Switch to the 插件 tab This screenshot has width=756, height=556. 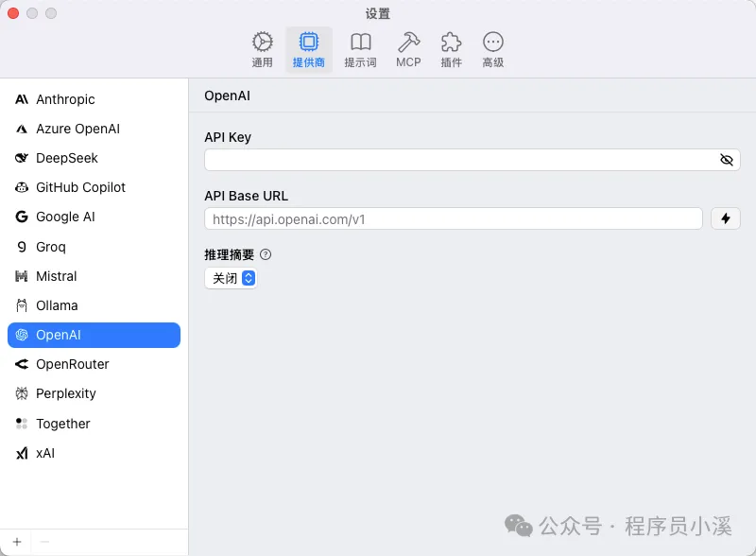click(450, 47)
